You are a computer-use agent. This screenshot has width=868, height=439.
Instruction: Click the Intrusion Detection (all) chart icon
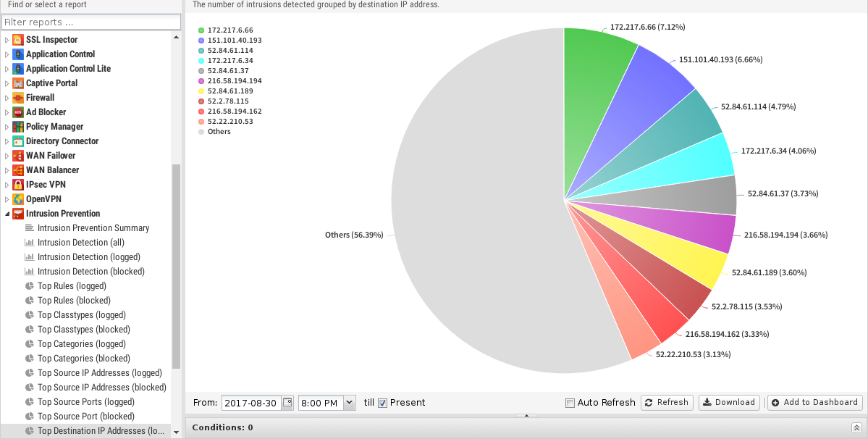tap(30, 243)
